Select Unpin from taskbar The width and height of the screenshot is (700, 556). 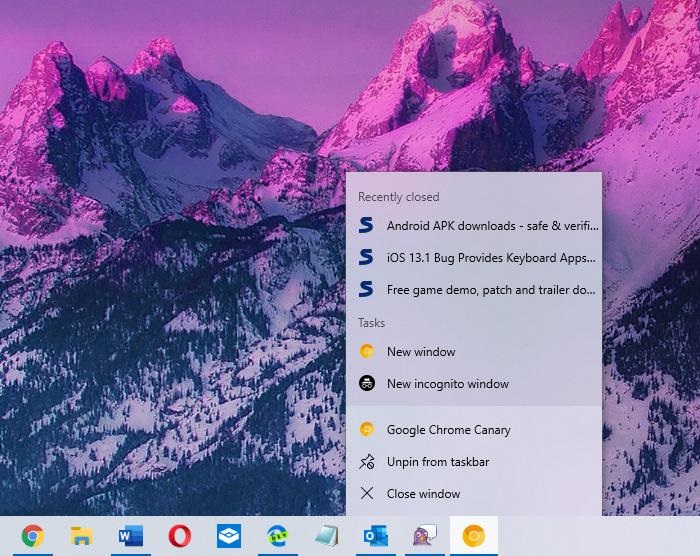(474, 462)
